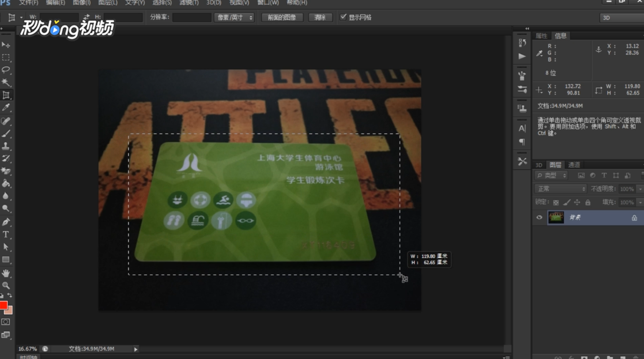644x359 pixels.
Task: Change the screen mode
Action: [5, 335]
